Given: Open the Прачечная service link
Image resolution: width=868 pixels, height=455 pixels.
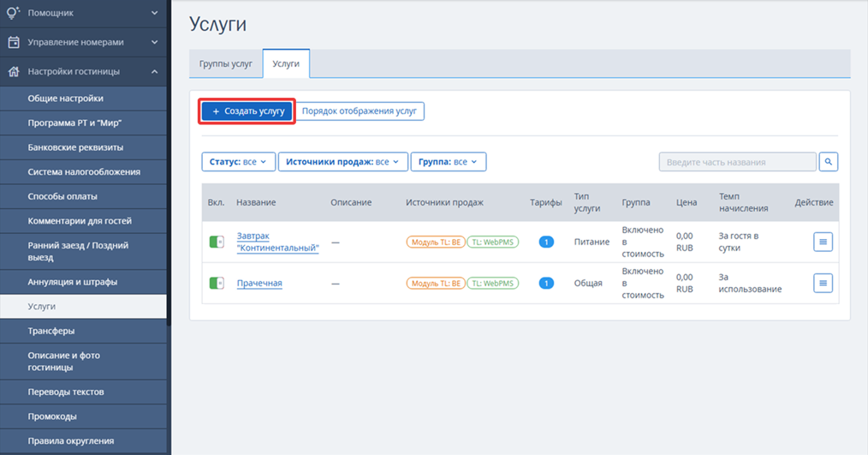Looking at the screenshot, I should (x=259, y=284).
